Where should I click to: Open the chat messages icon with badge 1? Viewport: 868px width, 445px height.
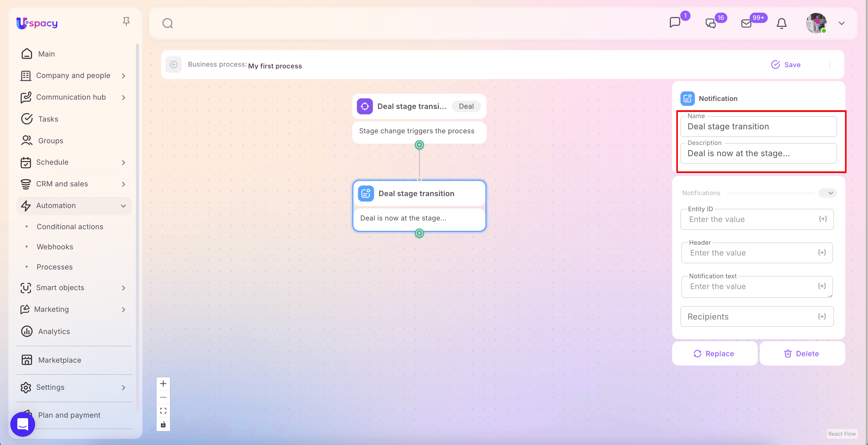pyautogui.click(x=675, y=22)
